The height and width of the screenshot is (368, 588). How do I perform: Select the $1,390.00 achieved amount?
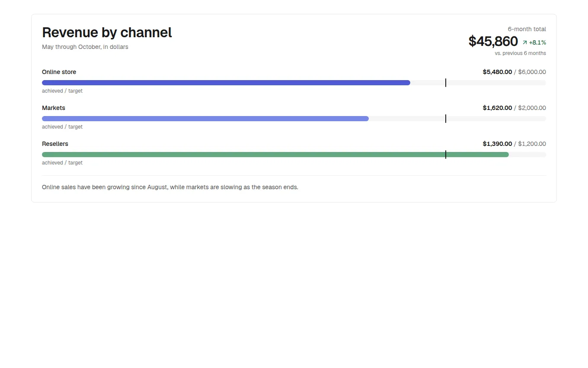pyautogui.click(x=497, y=144)
